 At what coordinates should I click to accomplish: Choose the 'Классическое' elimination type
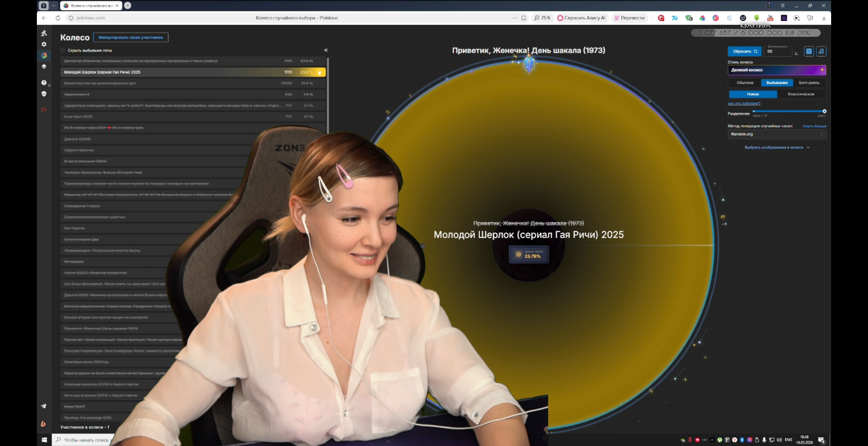802,94
